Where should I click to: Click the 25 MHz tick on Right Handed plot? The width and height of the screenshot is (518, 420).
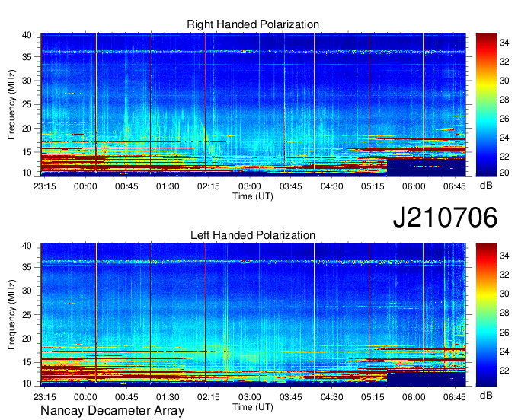(27, 104)
